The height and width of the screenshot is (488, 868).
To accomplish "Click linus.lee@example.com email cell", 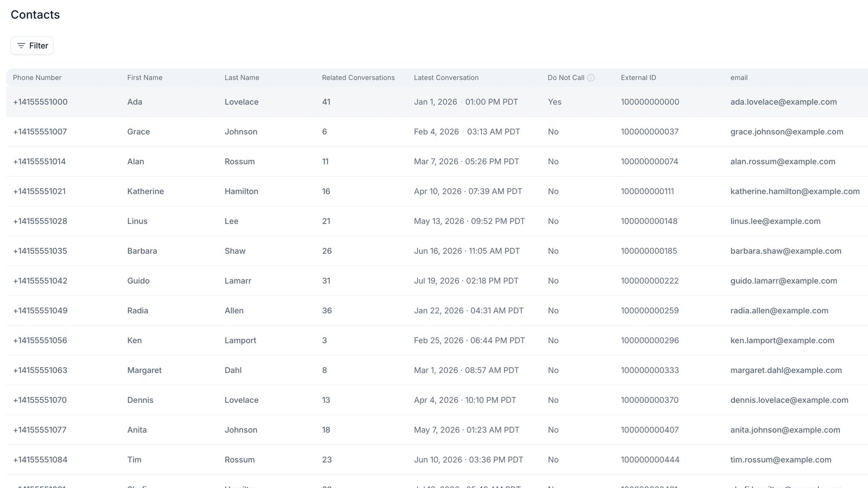I will click(775, 221).
